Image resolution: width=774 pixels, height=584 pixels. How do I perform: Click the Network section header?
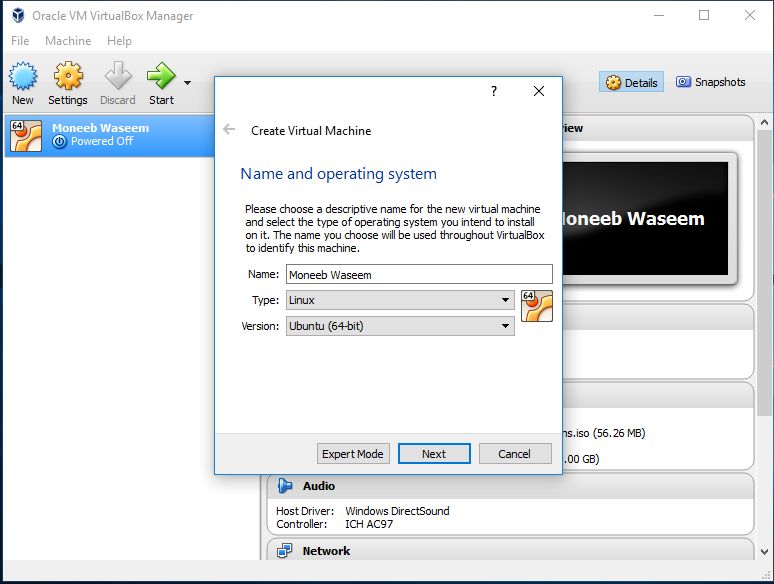point(510,550)
